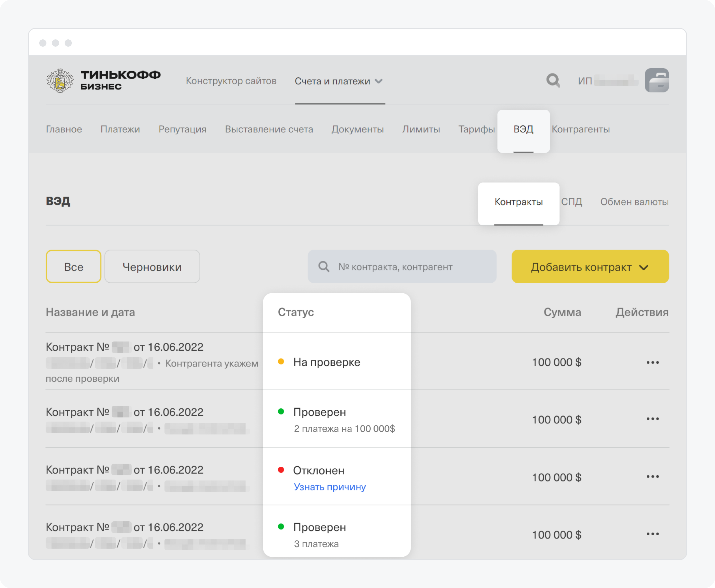Click the Узнать причину link
The height and width of the screenshot is (588, 715).
[x=329, y=487]
